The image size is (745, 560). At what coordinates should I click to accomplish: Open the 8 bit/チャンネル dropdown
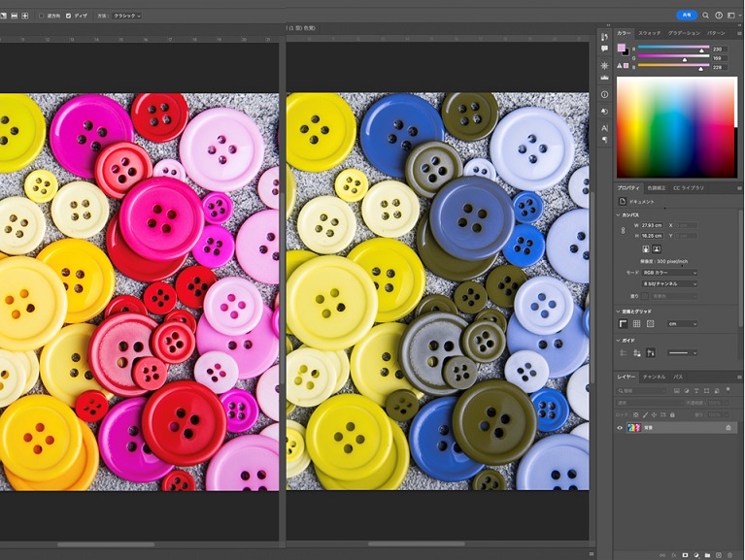pyautogui.click(x=669, y=283)
